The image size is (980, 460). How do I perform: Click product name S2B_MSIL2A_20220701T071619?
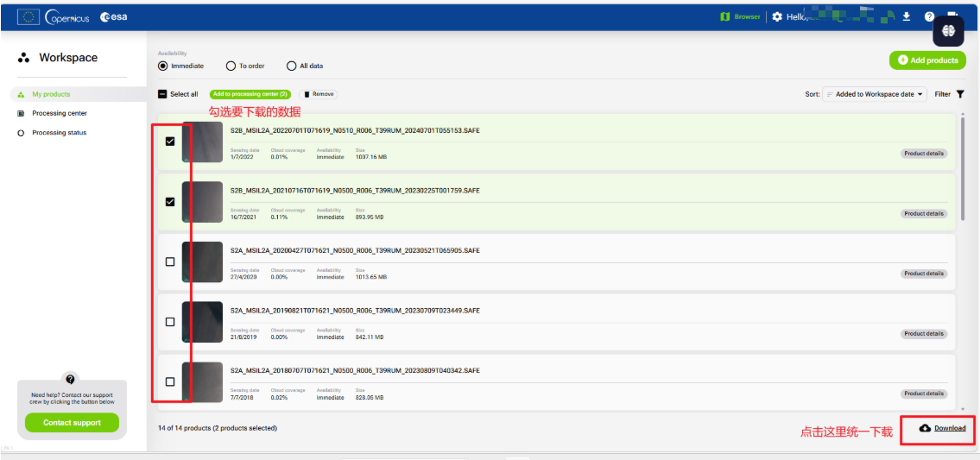355,130
